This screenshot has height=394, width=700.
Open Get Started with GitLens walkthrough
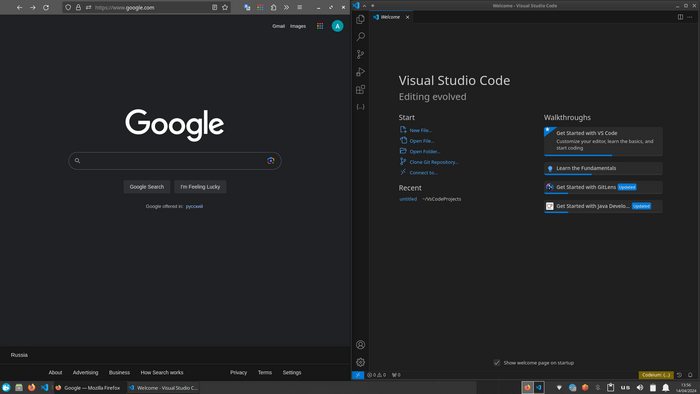[x=603, y=187]
